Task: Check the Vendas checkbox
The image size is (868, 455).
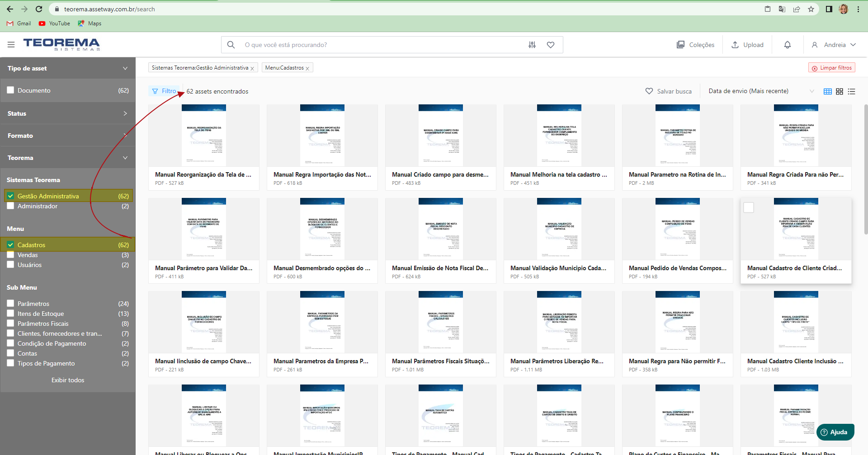Action: pos(10,255)
